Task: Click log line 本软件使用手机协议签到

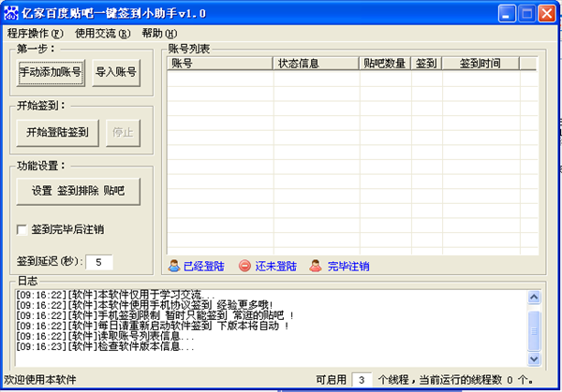Action: [x=144, y=305]
